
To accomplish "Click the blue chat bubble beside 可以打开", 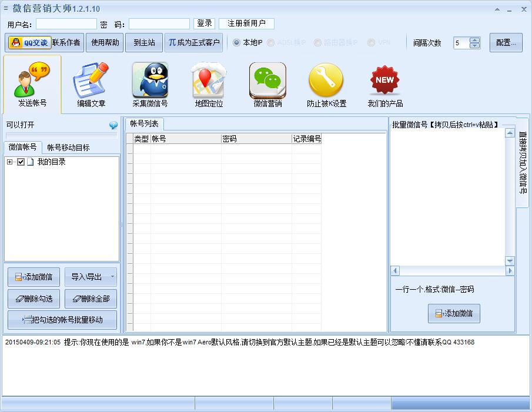I will click(x=113, y=125).
